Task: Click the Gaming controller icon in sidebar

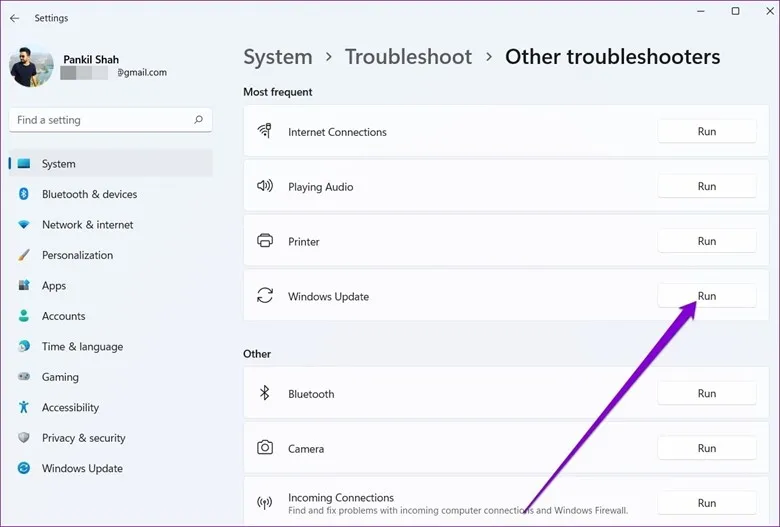Action: [24, 377]
